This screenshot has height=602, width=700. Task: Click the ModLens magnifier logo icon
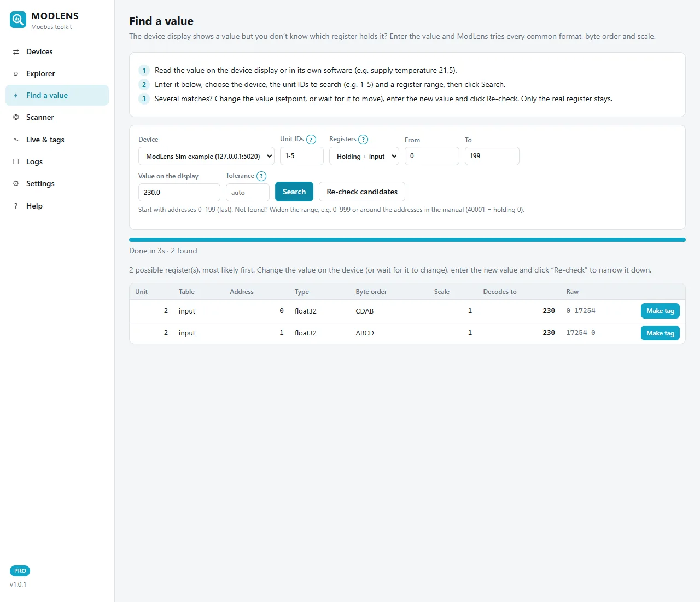pos(18,20)
